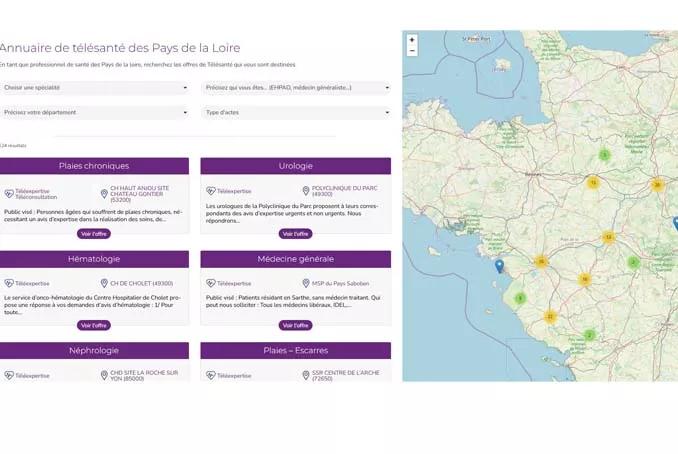View the Médecine générale offer button
The height and width of the screenshot is (454, 678).
296,325
